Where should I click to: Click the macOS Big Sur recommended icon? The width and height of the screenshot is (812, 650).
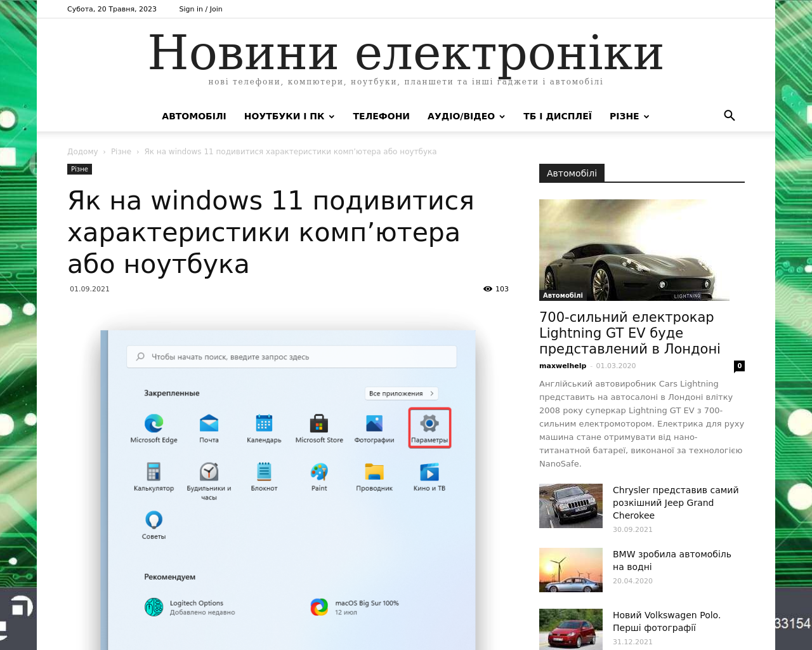(x=319, y=607)
